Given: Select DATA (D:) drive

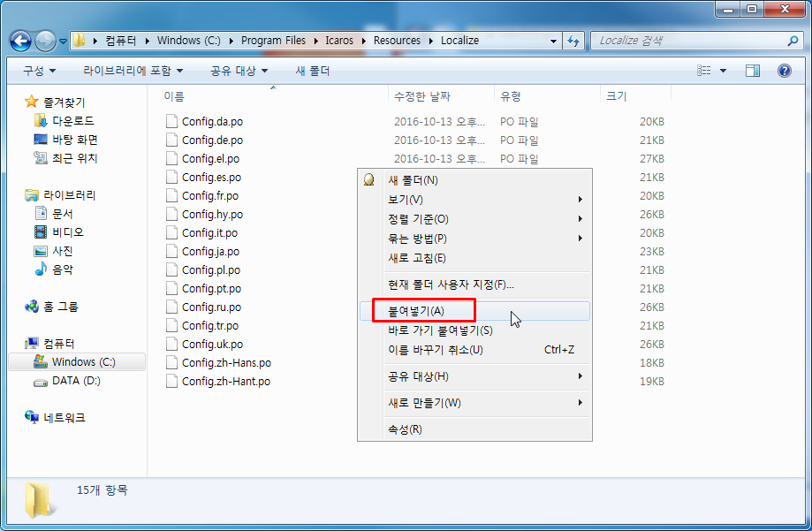Looking at the screenshot, I should tap(67, 381).
